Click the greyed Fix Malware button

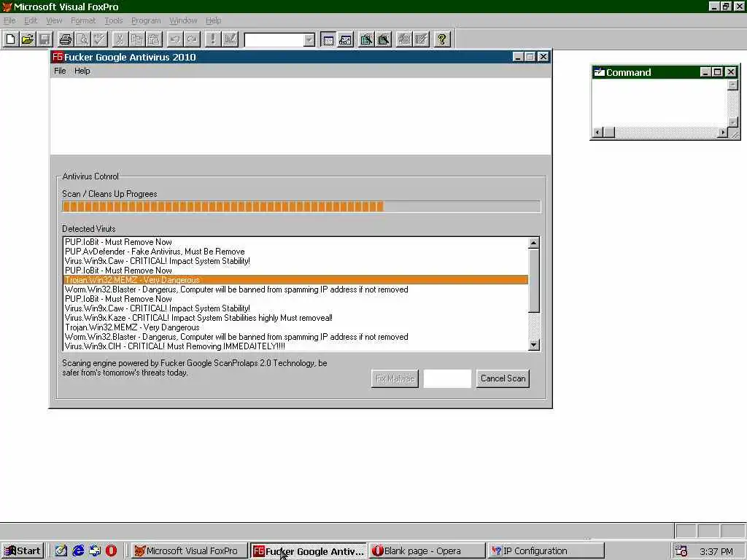[395, 378]
